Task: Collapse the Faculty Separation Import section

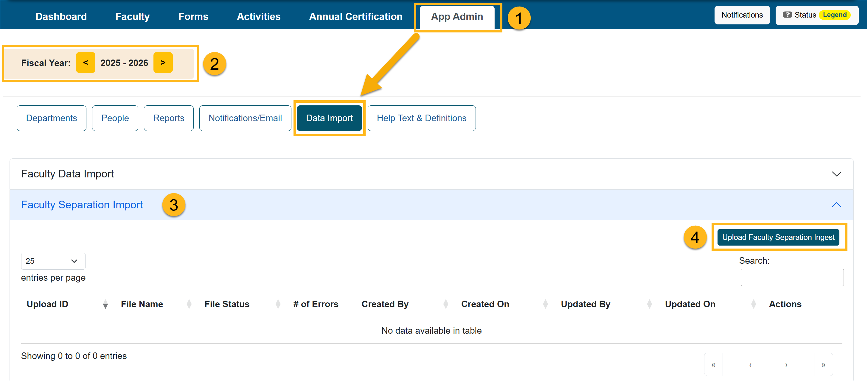Action: 837,205
